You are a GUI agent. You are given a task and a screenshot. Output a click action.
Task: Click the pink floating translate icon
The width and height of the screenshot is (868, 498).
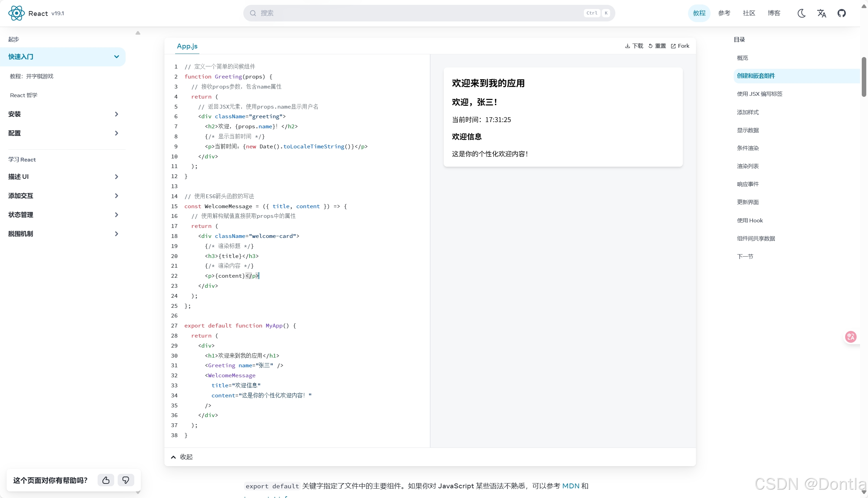tap(851, 337)
